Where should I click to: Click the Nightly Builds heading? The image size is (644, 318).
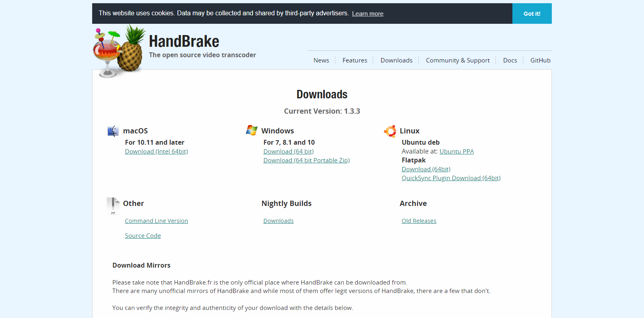pos(286,204)
